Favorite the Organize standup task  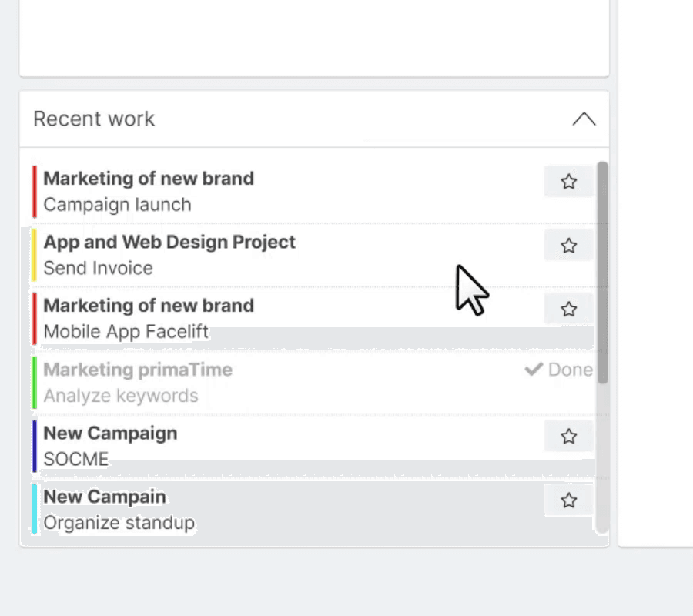coord(568,500)
